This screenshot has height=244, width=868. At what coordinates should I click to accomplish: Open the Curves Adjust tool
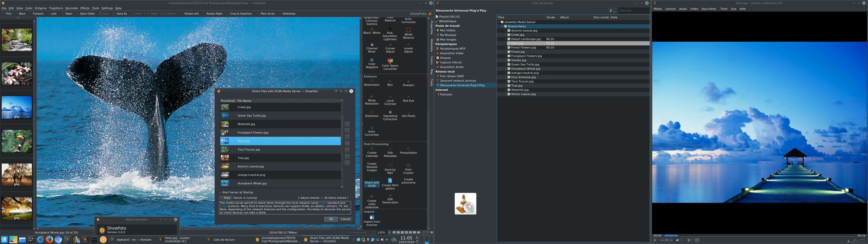point(390,48)
